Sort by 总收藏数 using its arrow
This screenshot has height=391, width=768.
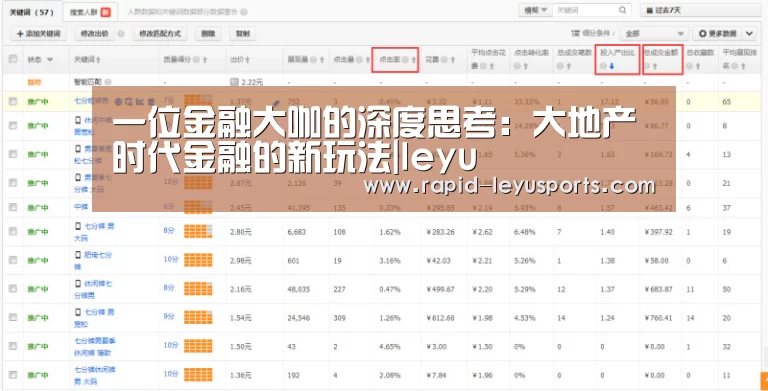tap(698, 66)
